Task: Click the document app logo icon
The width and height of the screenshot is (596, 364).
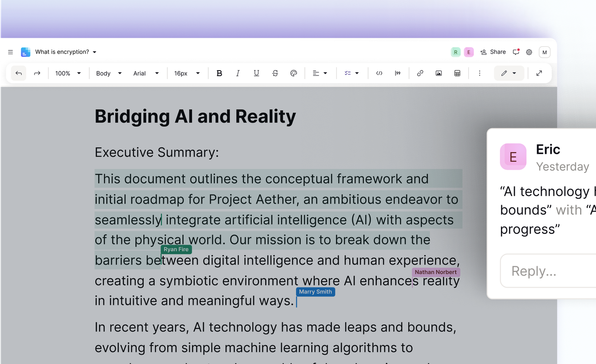Action: pos(26,52)
